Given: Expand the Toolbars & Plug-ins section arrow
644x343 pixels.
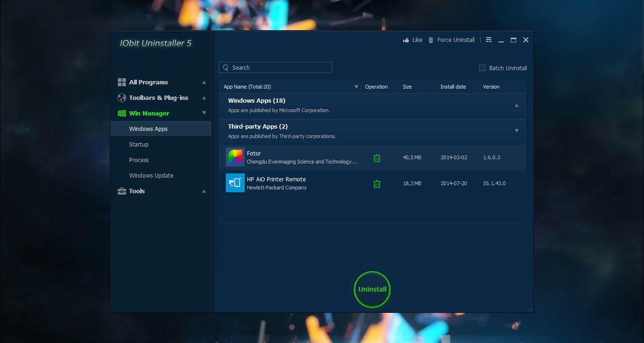Looking at the screenshot, I should pos(204,98).
